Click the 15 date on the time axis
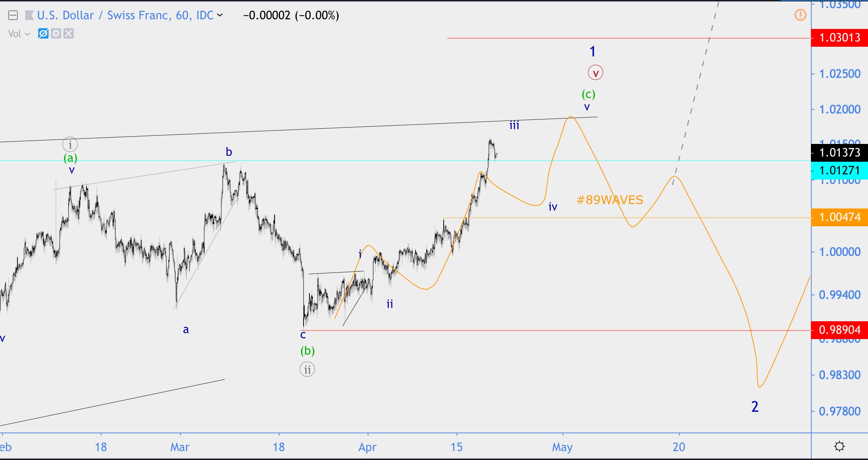The height and width of the screenshot is (460, 868). click(x=457, y=447)
